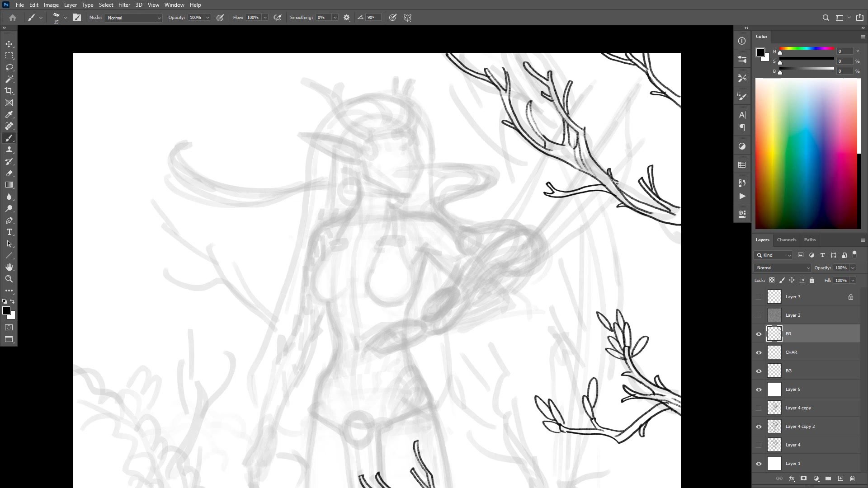This screenshot has height=488, width=868.
Task: Open the layer Kind filter dropdown
Action: pos(774,255)
